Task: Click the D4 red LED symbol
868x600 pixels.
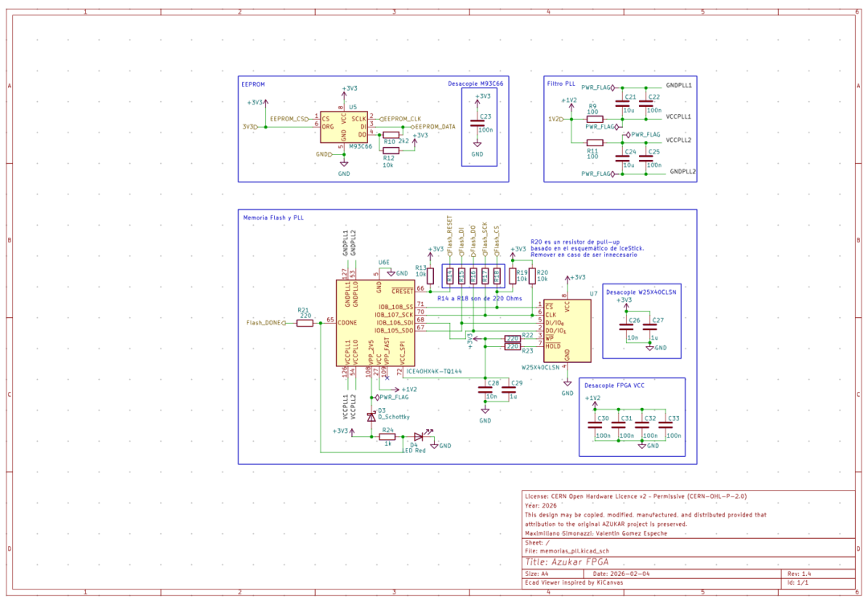Action: point(419,437)
